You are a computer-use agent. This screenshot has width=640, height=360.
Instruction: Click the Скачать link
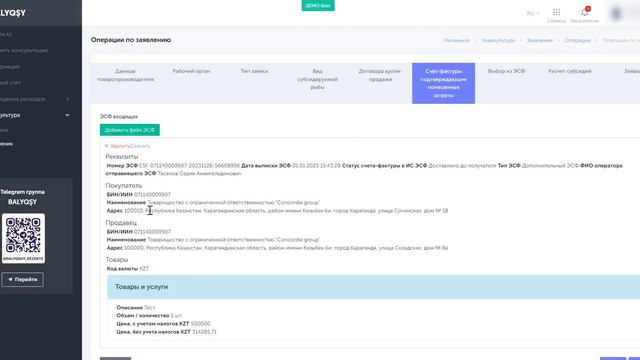click(140, 146)
